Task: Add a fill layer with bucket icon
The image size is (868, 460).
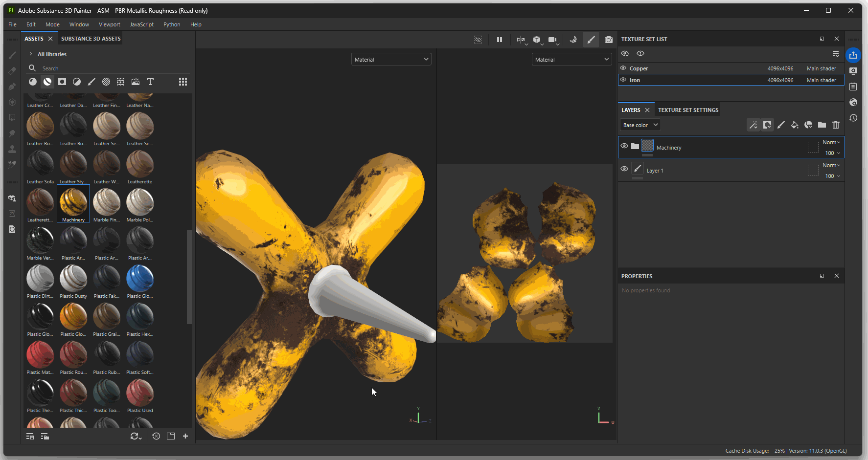Action: click(795, 125)
